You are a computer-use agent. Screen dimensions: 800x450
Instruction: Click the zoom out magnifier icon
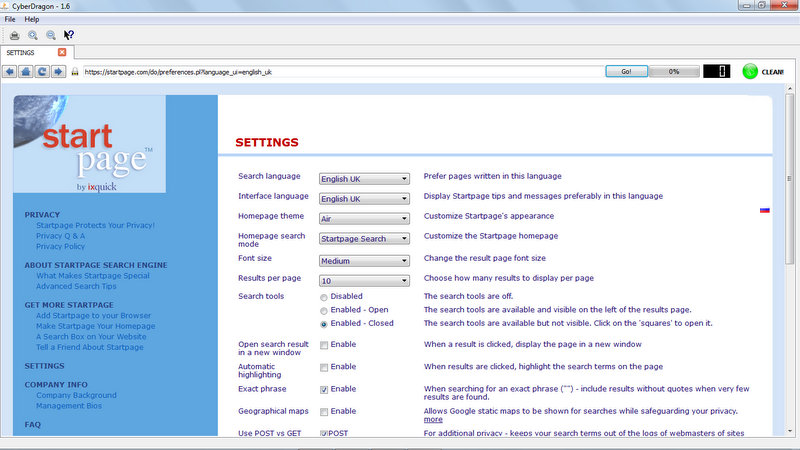pyautogui.click(x=51, y=35)
